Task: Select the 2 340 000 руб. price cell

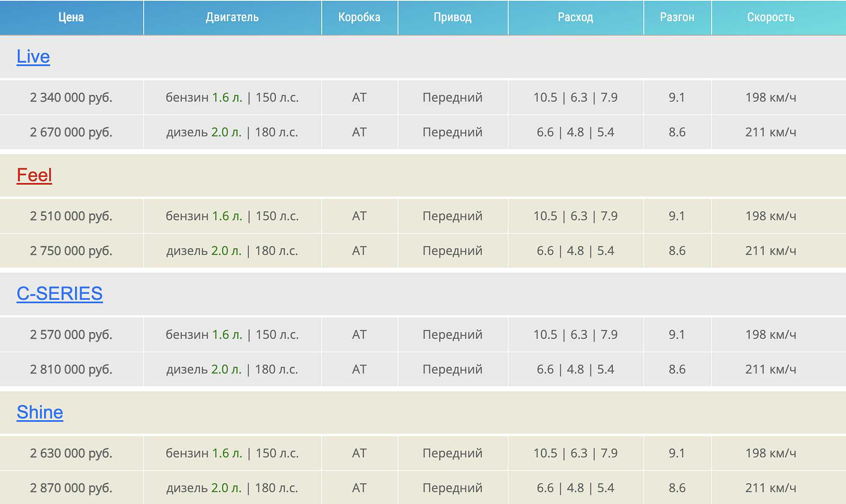Action: click(x=71, y=98)
